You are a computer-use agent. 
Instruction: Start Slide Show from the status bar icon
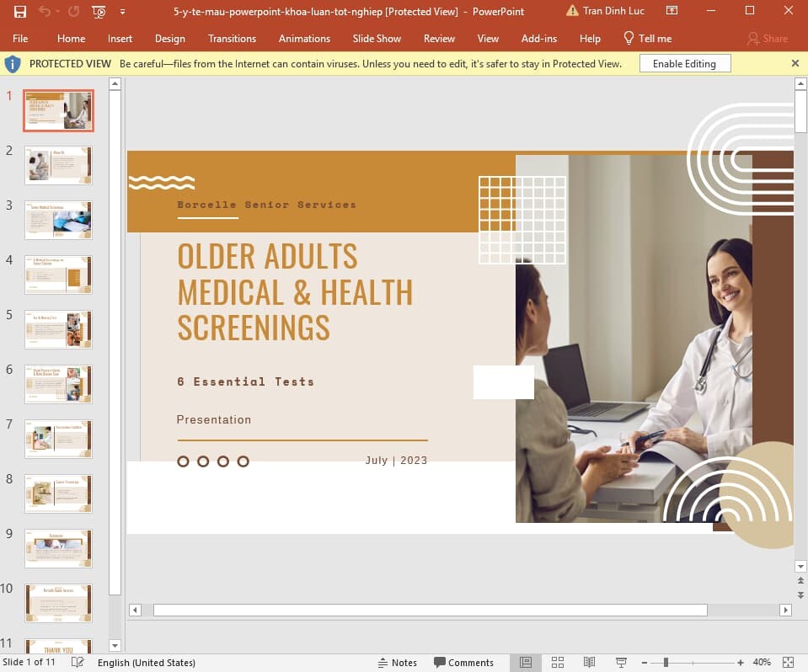click(x=621, y=662)
